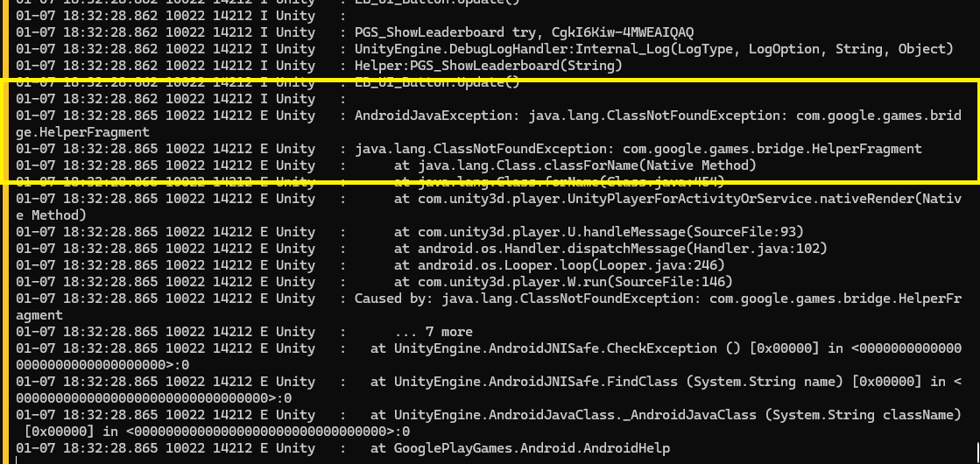Select the 'com.unity3d.player.W.run' stack frame
Screen dimensions: 980x464
click(x=374, y=282)
